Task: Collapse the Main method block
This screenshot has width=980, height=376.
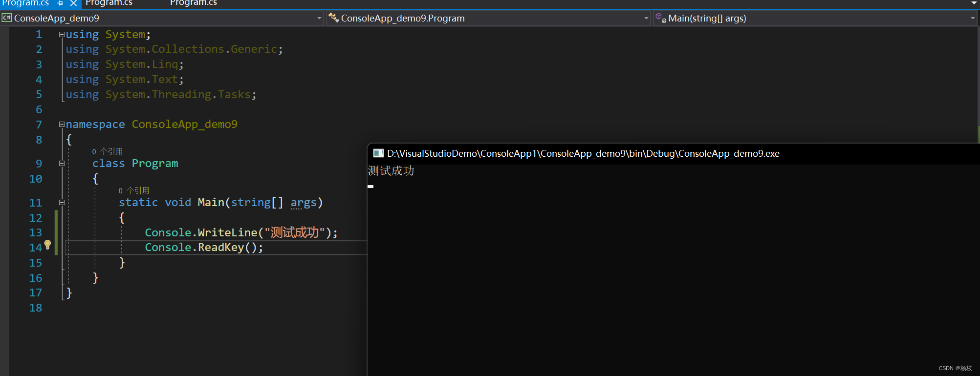Action: pyautogui.click(x=62, y=202)
